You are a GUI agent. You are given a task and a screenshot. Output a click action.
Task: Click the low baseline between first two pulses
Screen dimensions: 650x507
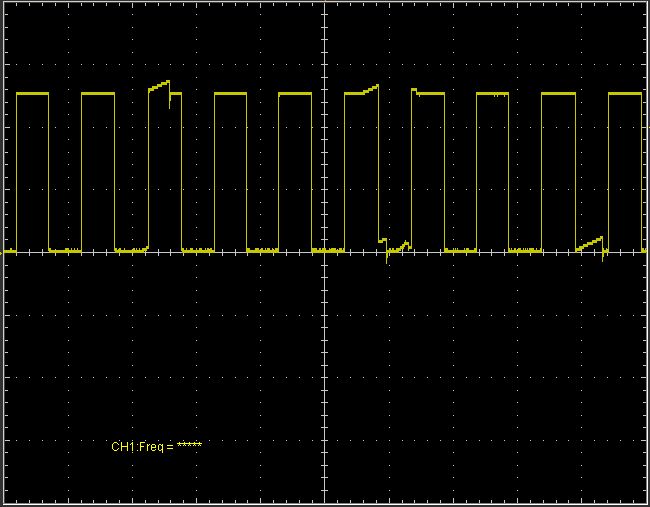[x=65, y=250]
